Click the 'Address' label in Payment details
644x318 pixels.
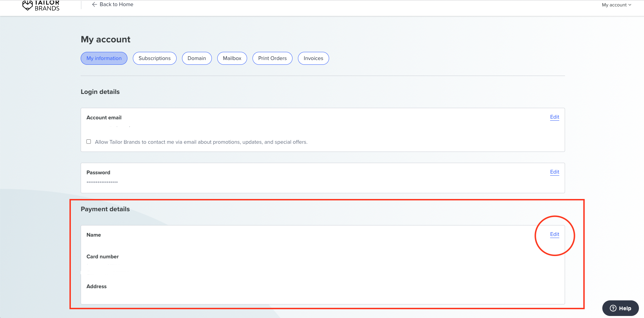[x=97, y=286]
